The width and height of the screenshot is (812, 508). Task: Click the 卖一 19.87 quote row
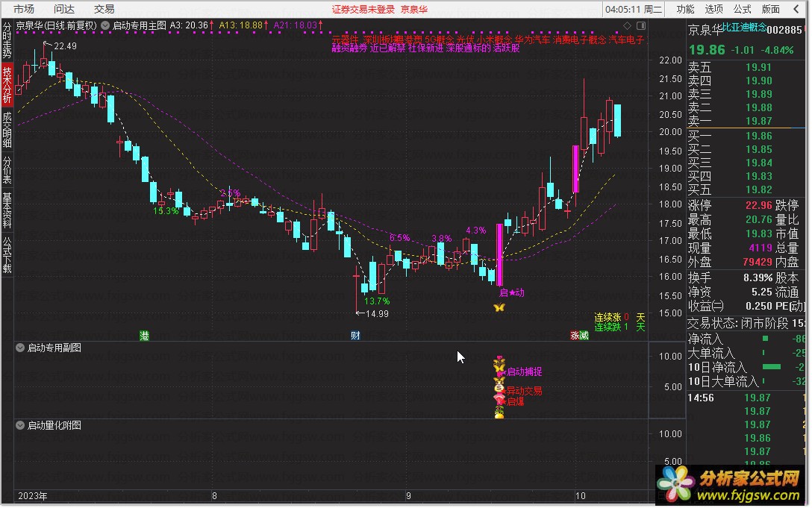tap(746, 121)
